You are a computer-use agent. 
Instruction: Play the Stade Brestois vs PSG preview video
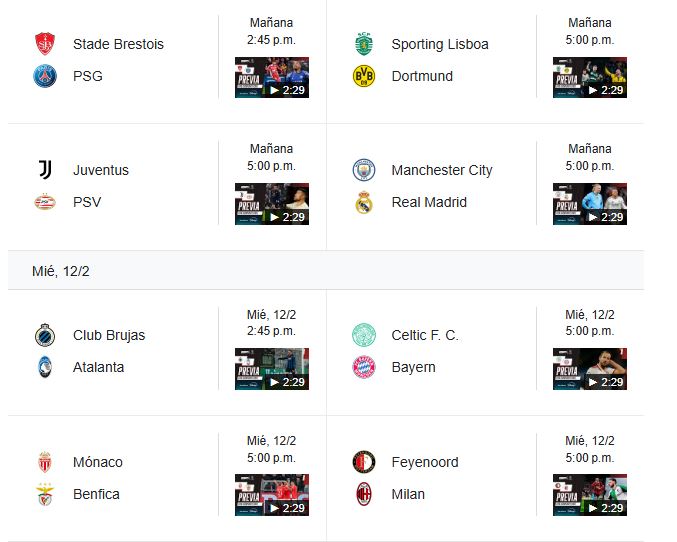coord(272,77)
